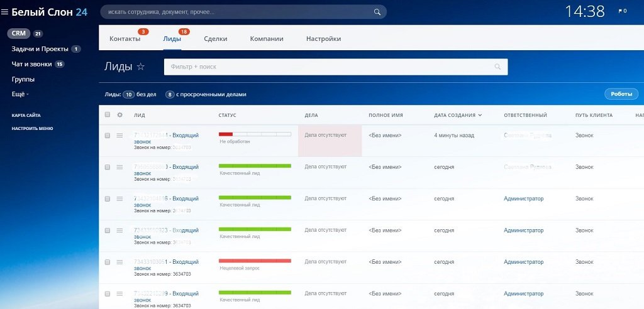Check the box for the first lead row
644x309 pixels.
coord(108,136)
